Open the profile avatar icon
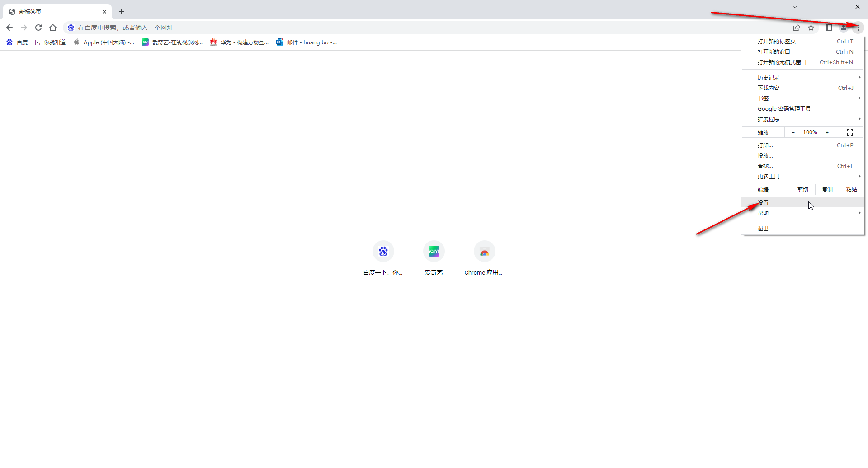Viewport: 868px width, 468px height. (844, 28)
